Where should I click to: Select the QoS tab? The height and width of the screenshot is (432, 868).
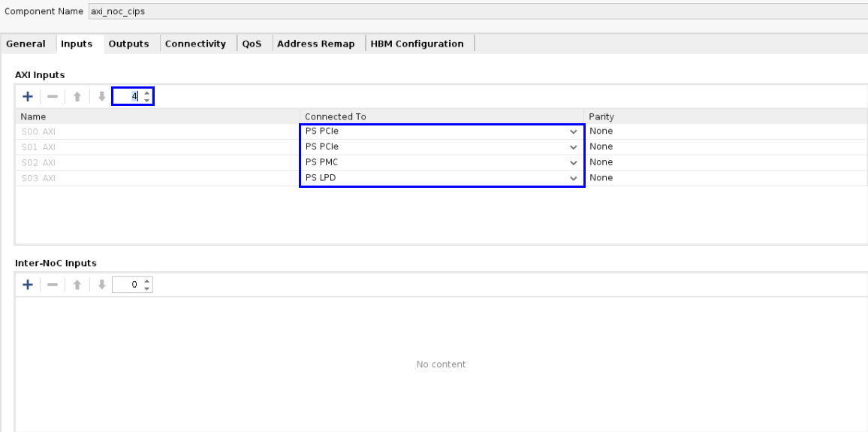click(252, 44)
